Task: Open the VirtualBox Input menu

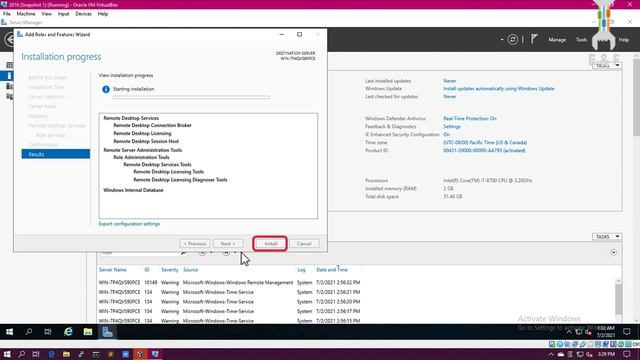Action: pos(63,14)
